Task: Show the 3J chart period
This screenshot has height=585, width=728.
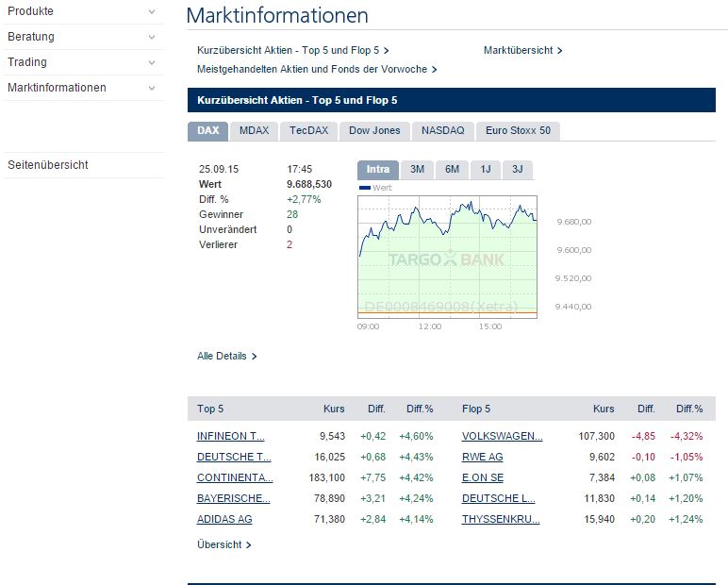Action: pos(517,170)
